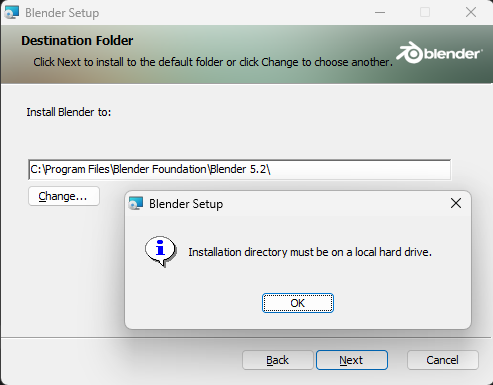This screenshot has height=385, width=493.
Task: Cancel the Blender setup
Action: point(443,360)
